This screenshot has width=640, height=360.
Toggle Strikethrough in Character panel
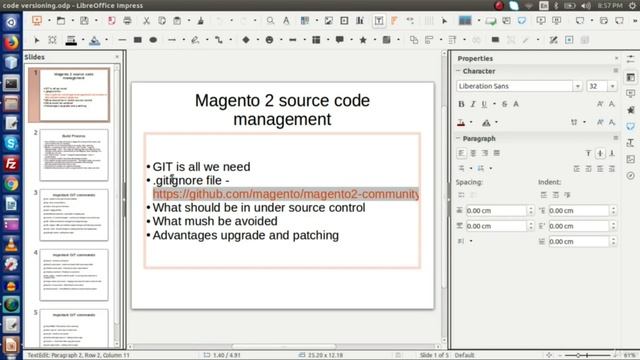click(504, 104)
